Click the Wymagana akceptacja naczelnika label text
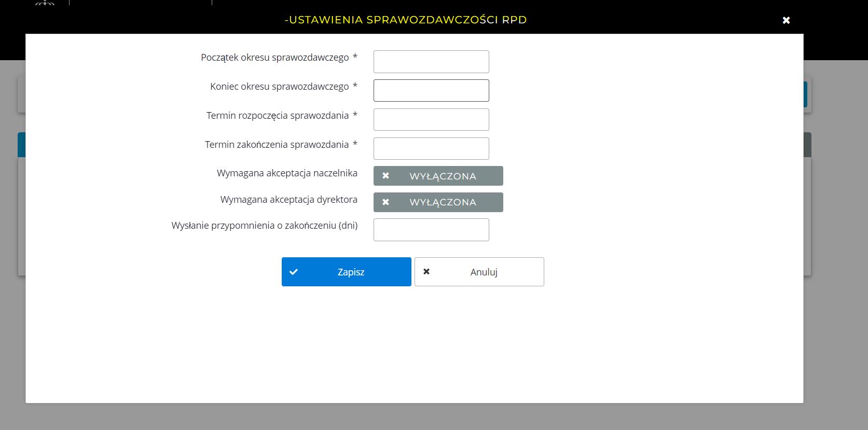This screenshot has width=868, height=430. point(287,173)
